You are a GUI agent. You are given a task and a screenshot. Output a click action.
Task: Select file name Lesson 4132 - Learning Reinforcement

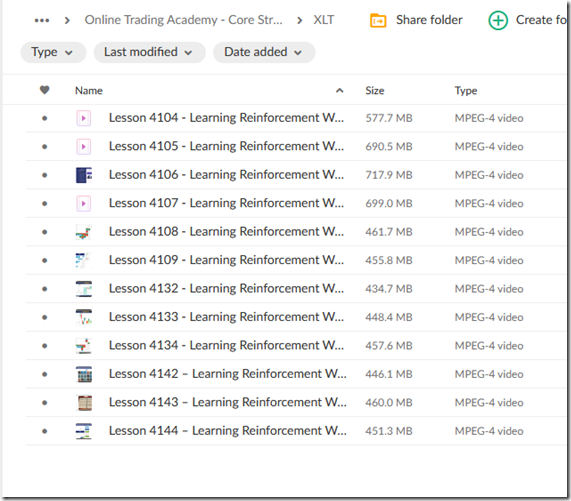[226, 288]
